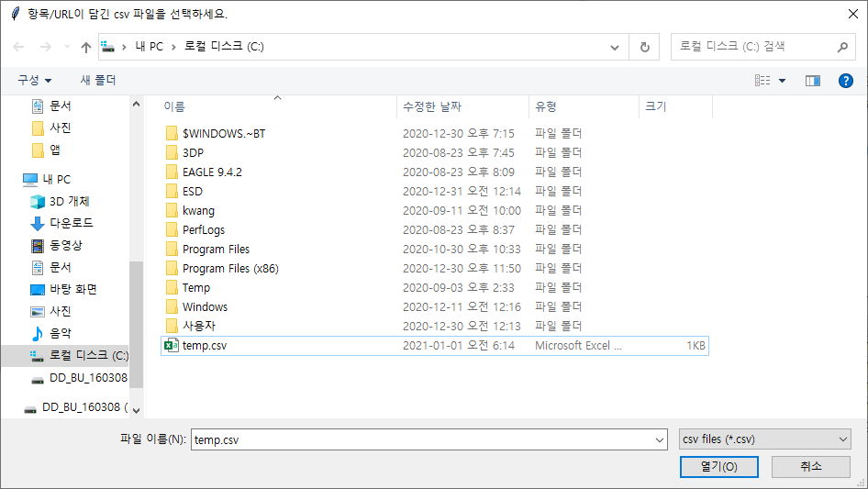Click the 1KB size cell
This screenshot has width=868, height=489.
pyautogui.click(x=696, y=346)
